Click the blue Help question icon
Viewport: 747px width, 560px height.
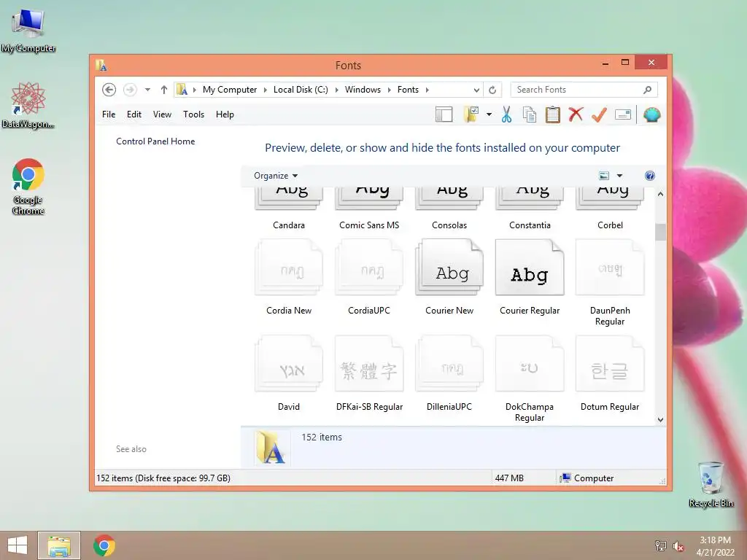click(650, 176)
